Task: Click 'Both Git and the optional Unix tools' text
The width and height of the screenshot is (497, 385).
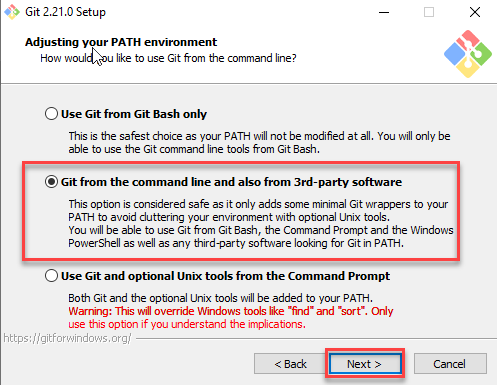Action: [221, 298]
